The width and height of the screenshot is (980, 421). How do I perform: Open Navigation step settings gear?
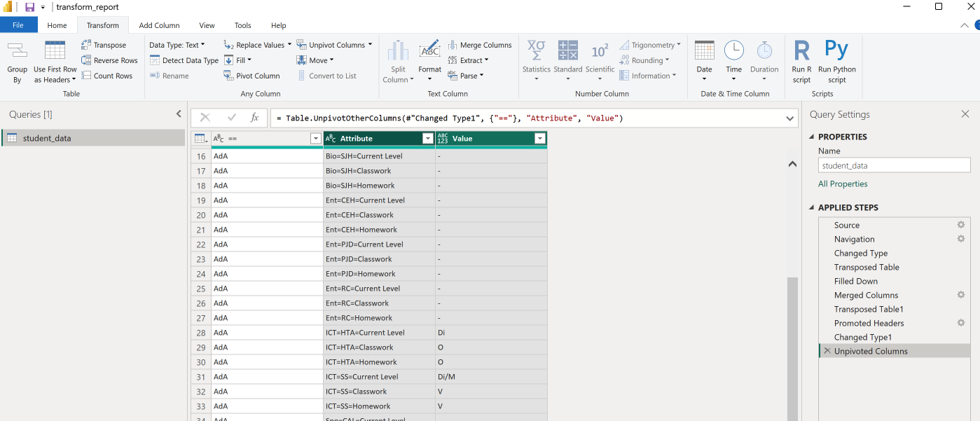961,239
